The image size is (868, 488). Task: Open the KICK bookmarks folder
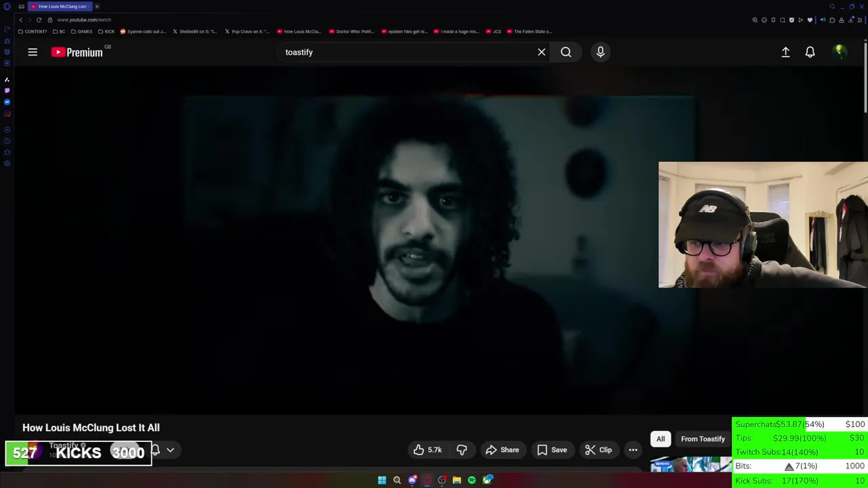[106, 31]
